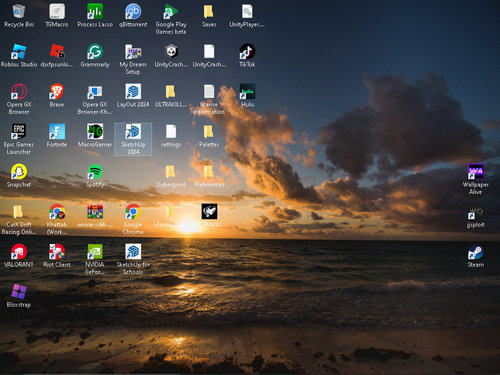This screenshot has width=500, height=375.
Task: Click the highlighted SketchUp 2024 icon
Action: pos(133,132)
